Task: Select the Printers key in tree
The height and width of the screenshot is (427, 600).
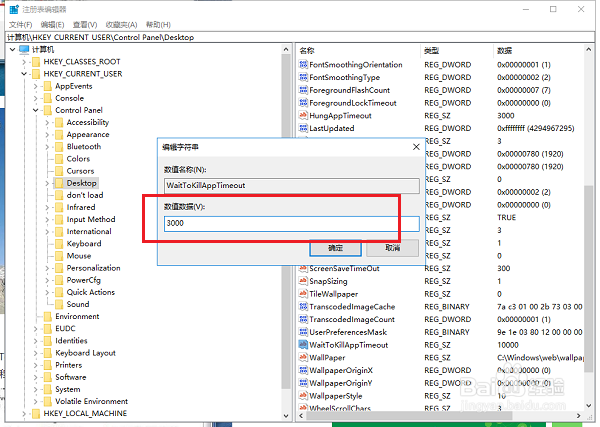Action: [x=68, y=365]
